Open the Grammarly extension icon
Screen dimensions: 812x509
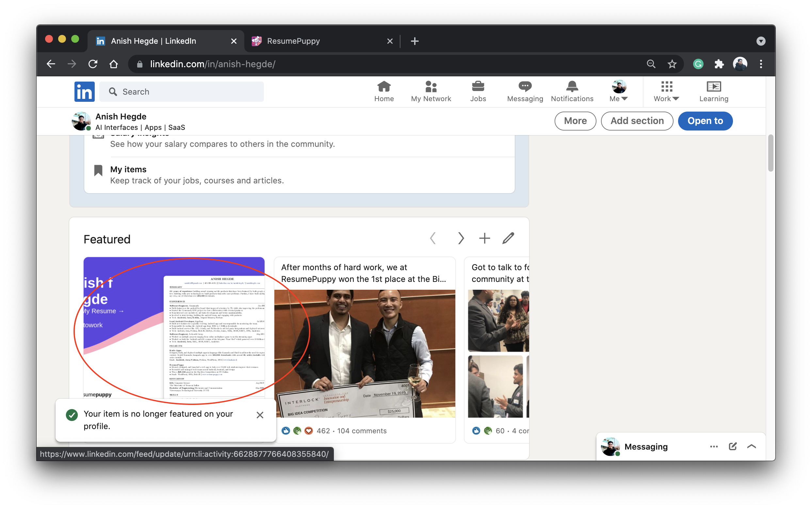pyautogui.click(x=698, y=64)
